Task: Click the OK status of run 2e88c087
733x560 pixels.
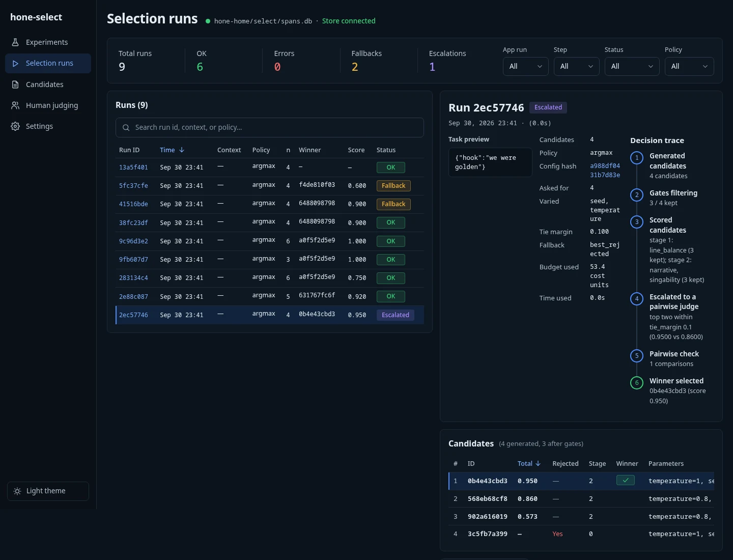Action: coord(390,296)
